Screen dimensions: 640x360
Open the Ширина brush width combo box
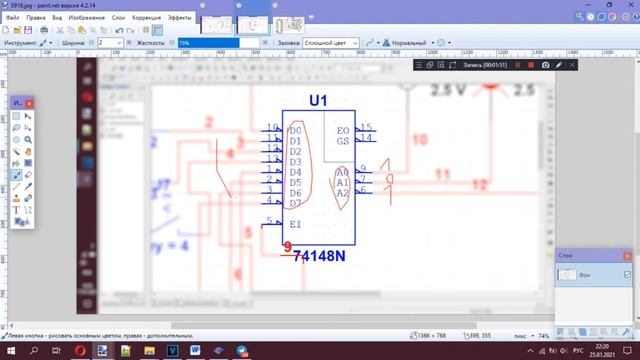click(110, 43)
